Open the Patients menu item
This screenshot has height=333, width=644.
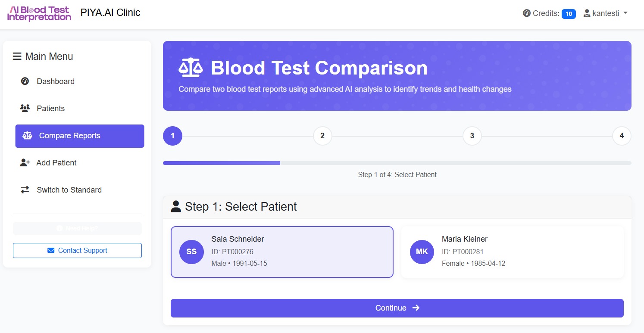click(50, 109)
